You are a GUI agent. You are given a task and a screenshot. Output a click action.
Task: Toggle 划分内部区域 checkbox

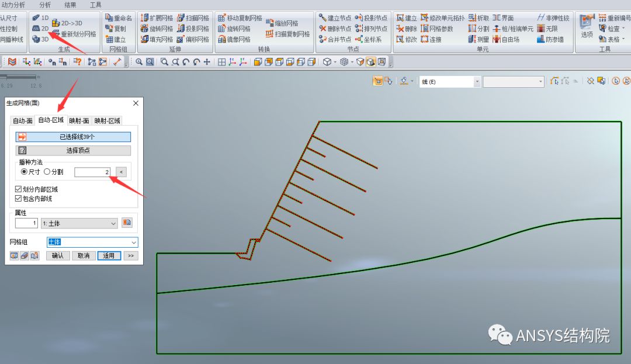(x=36, y=189)
